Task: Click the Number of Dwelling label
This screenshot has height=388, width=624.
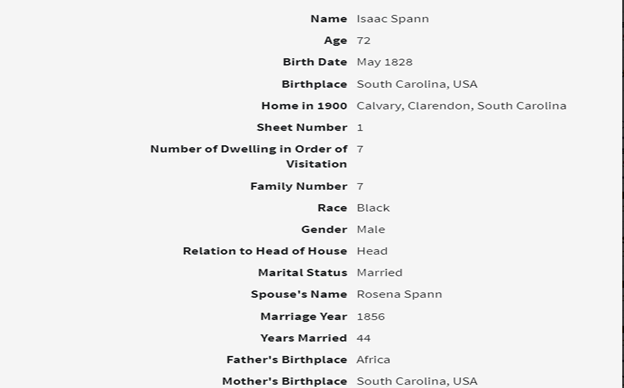Action: coord(249,156)
